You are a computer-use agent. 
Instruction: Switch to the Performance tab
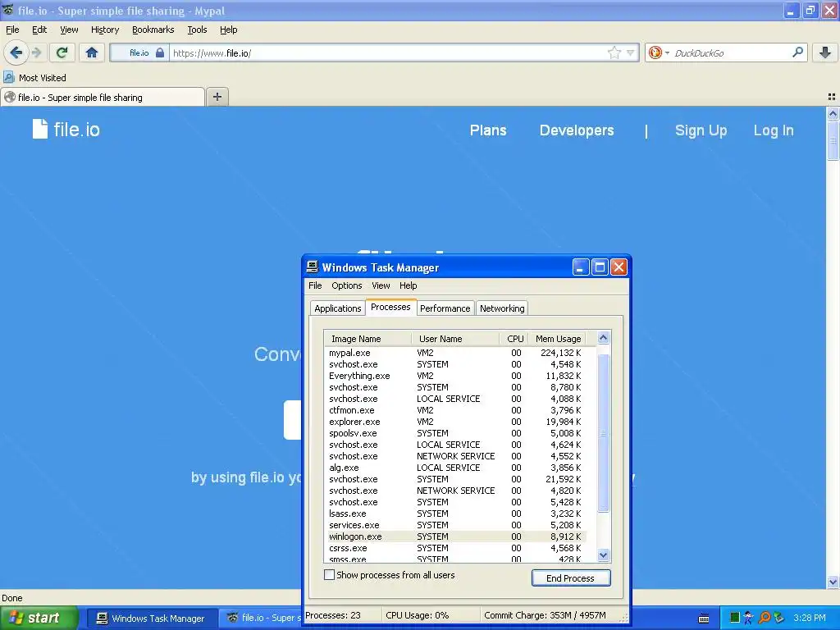click(445, 308)
